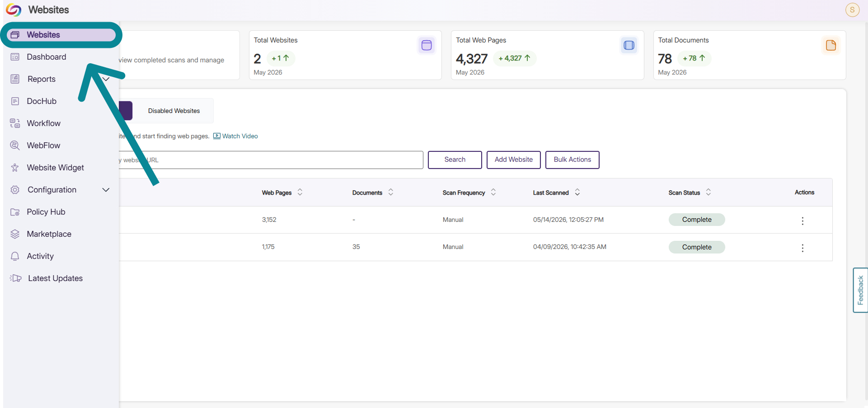This screenshot has height=408, width=868.
Task: Select the Workflow icon in sidebar
Action: pyautogui.click(x=15, y=123)
